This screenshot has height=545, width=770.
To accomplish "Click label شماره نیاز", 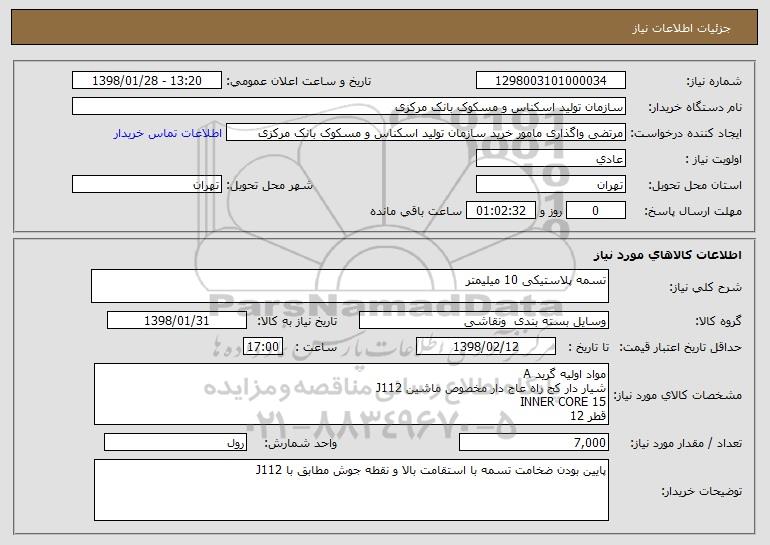I will tap(714, 81).
